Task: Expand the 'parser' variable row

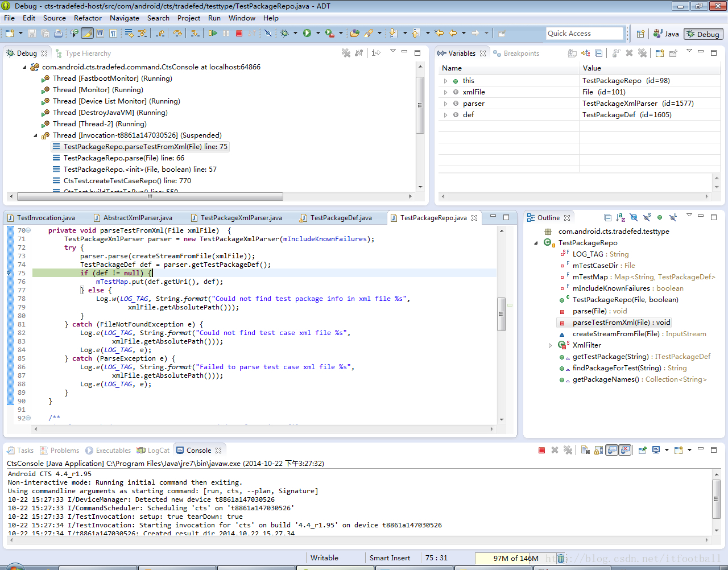Action: tap(445, 104)
